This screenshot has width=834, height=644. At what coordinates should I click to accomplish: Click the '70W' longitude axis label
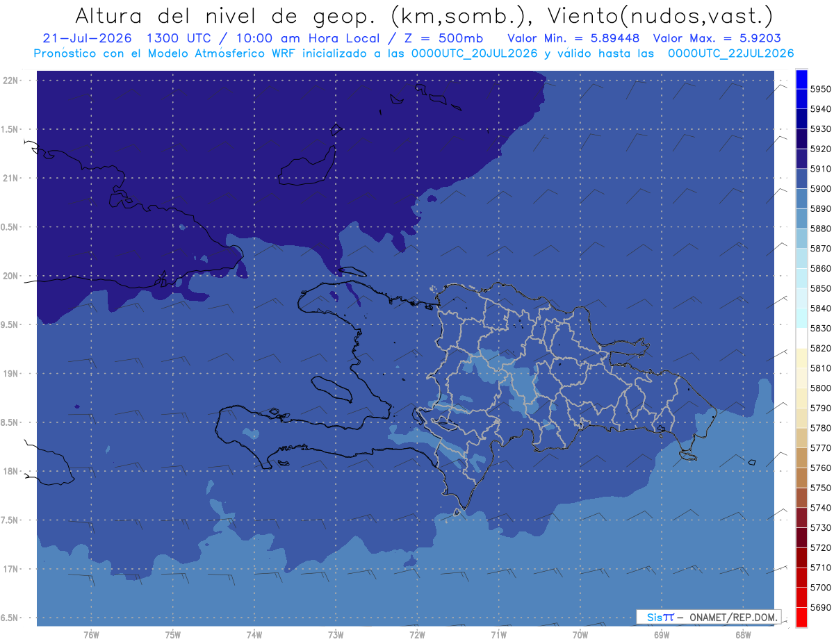pos(580,635)
